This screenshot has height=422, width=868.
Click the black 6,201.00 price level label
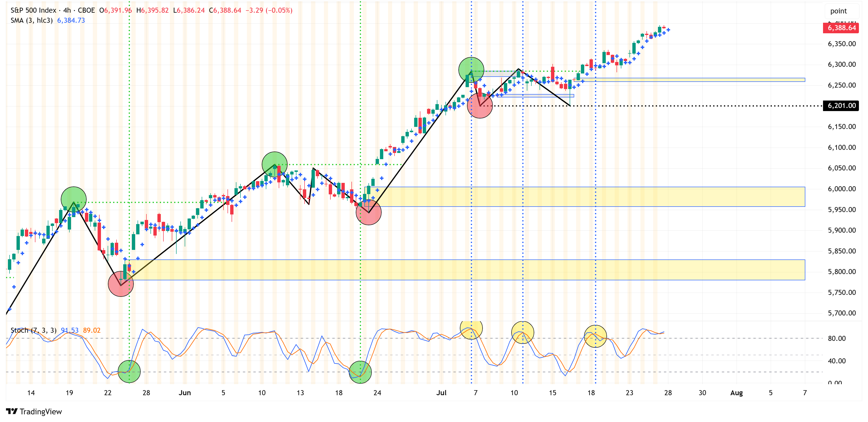[x=841, y=106]
